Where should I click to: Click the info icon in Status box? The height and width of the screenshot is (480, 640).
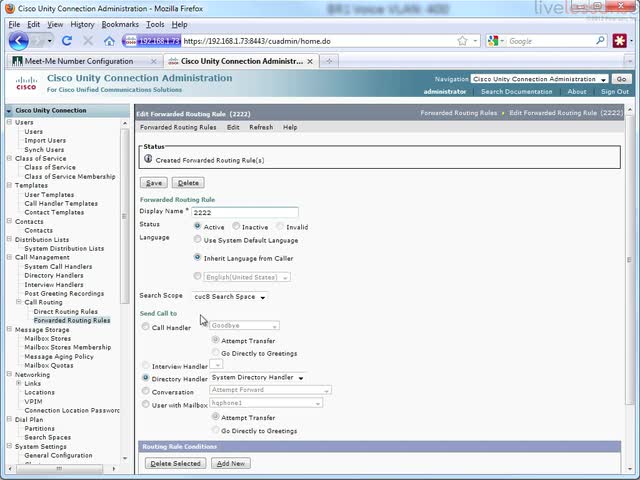click(x=148, y=159)
